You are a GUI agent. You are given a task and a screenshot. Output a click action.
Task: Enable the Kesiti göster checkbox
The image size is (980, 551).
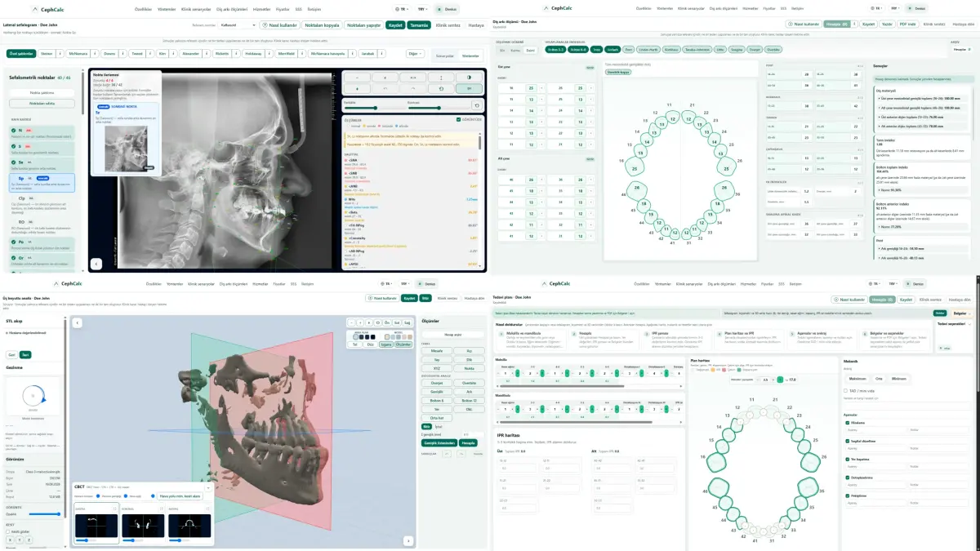[x=8, y=531]
